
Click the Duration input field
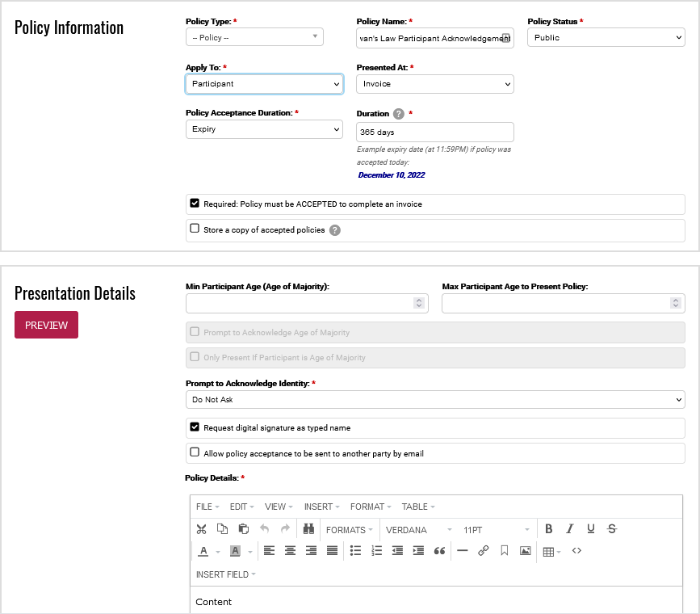(x=434, y=132)
